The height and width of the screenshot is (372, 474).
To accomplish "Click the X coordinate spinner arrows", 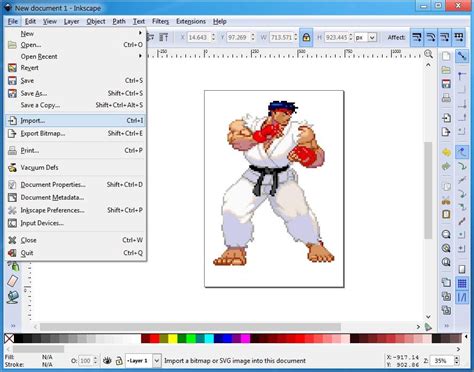I will pos(213,37).
